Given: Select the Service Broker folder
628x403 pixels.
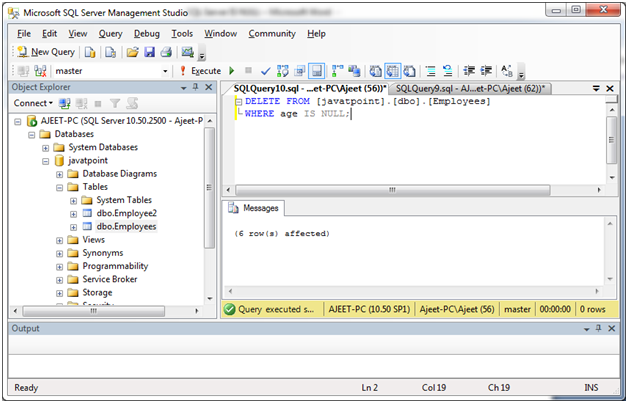Looking at the screenshot, I should 110,279.
